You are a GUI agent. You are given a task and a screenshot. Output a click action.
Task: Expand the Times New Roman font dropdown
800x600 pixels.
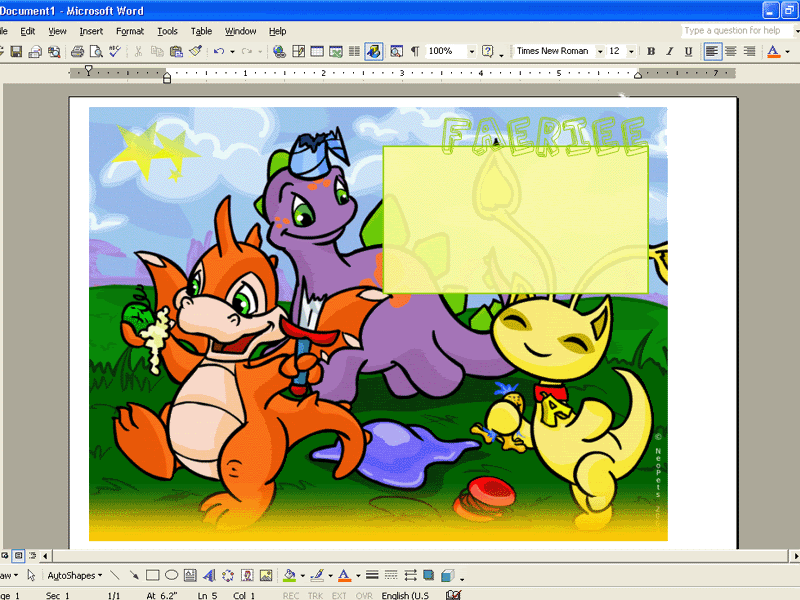click(x=600, y=51)
